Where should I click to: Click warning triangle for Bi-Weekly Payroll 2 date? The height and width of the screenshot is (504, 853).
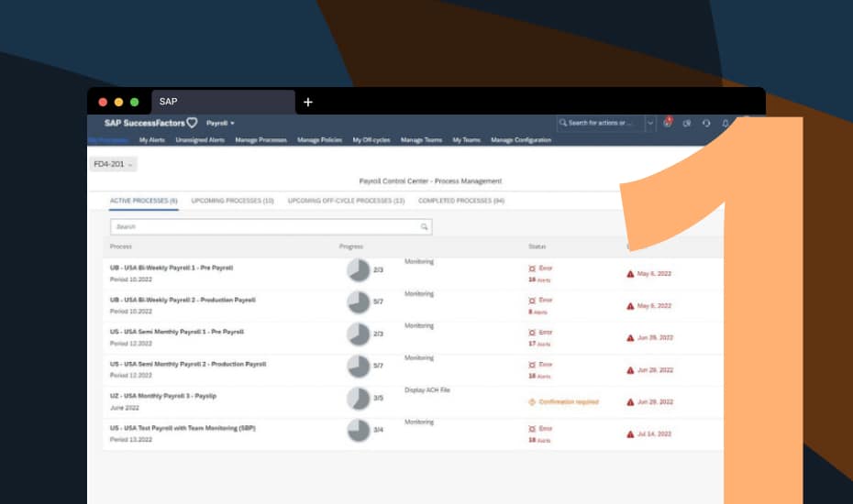pyautogui.click(x=630, y=305)
